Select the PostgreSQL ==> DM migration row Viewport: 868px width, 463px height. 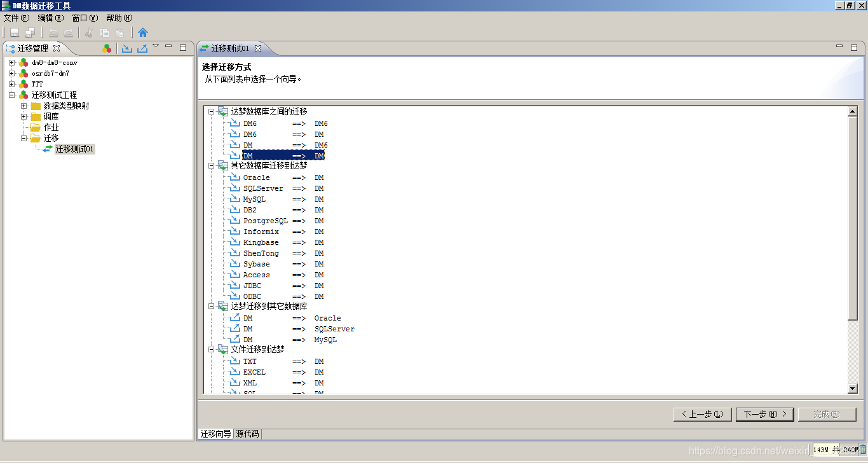point(283,221)
